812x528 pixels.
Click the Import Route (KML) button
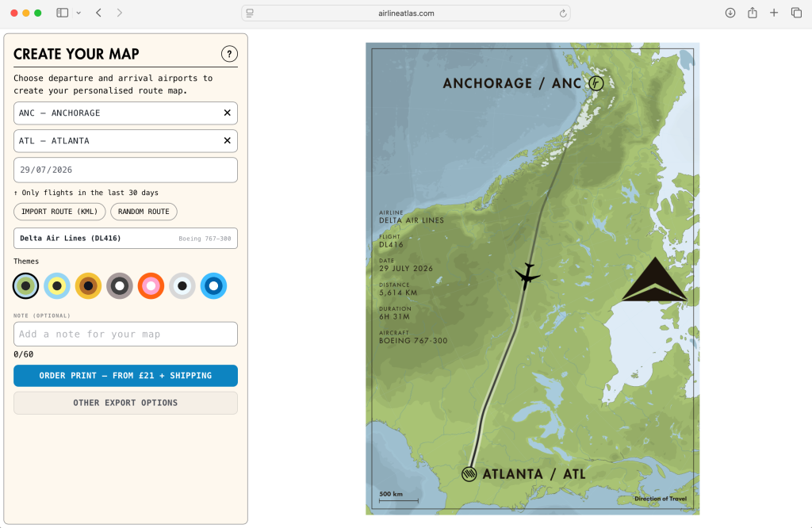59,212
